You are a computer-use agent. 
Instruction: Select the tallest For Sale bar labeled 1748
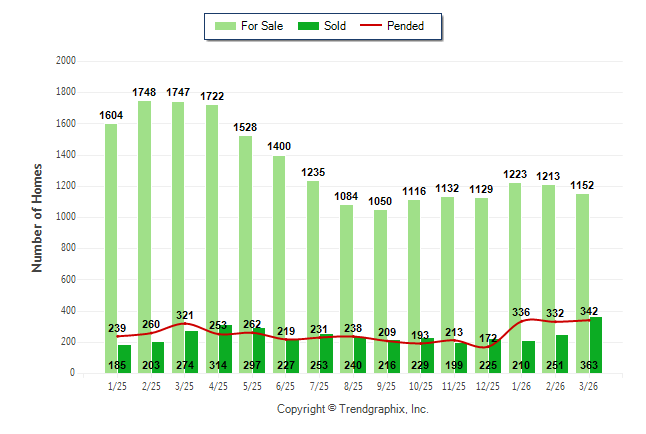144,220
